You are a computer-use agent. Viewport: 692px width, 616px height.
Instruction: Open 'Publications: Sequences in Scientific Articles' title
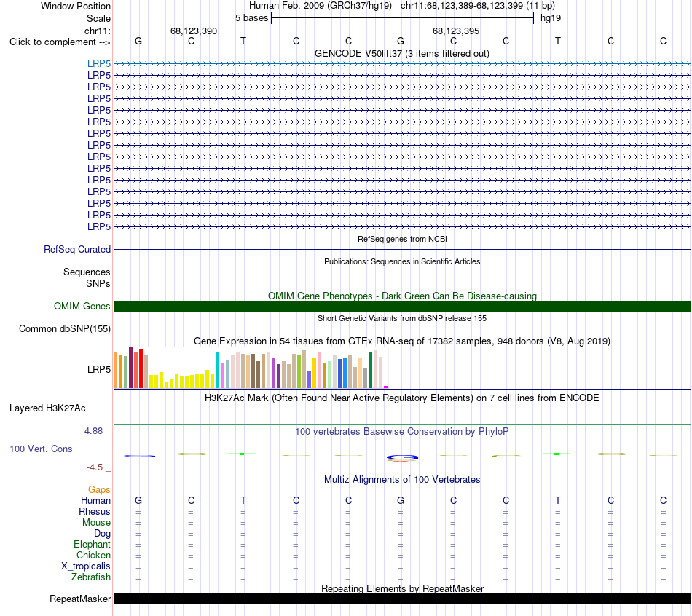pyautogui.click(x=402, y=261)
